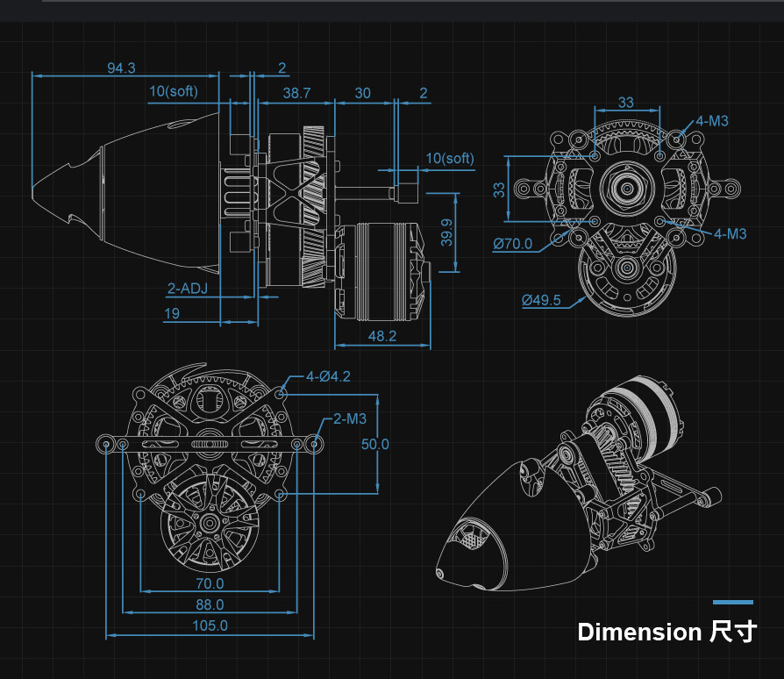Select the 2-ADJ label

coord(189,288)
